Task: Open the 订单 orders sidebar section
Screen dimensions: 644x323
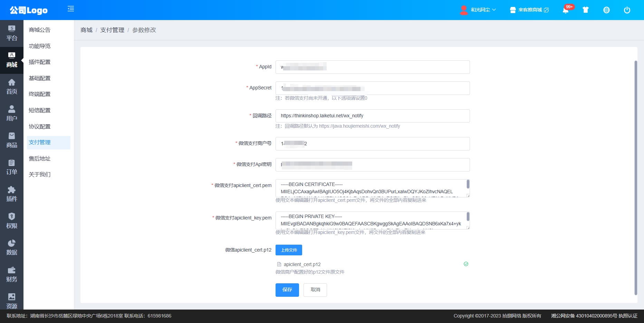Action: click(x=12, y=167)
